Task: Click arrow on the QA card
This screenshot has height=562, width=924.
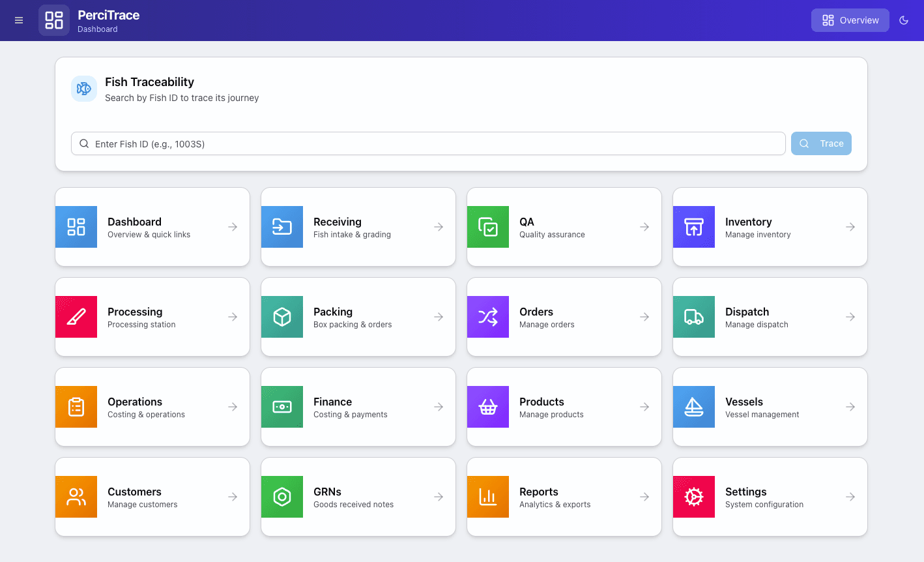Action: pyautogui.click(x=644, y=227)
